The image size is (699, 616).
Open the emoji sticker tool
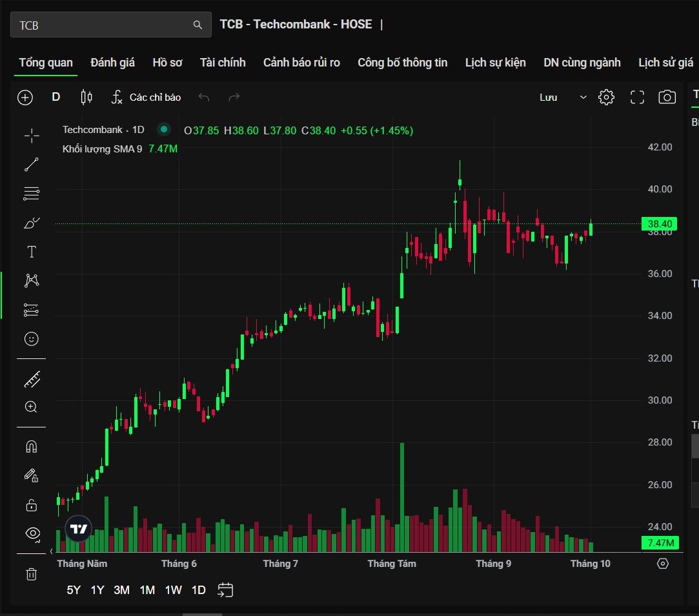coord(31,338)
